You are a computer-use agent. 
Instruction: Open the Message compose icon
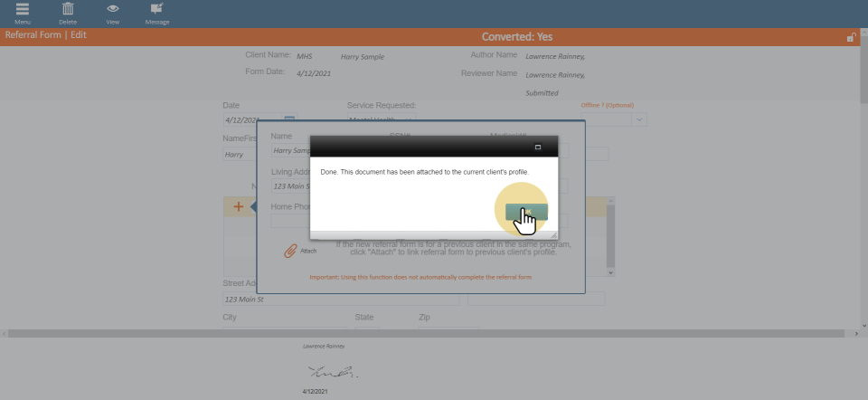tap(157, 9)
